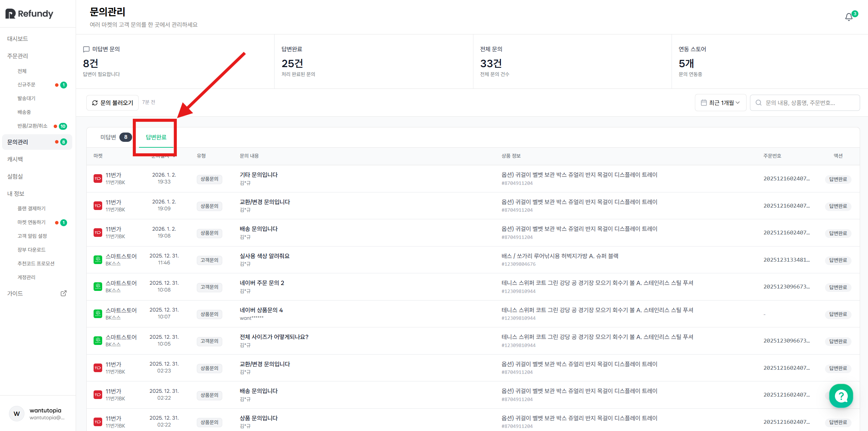868x431 pixels.
Task: Open the 네이버 상품문의 4 inquiry
Action: click(x=261, y=310)
